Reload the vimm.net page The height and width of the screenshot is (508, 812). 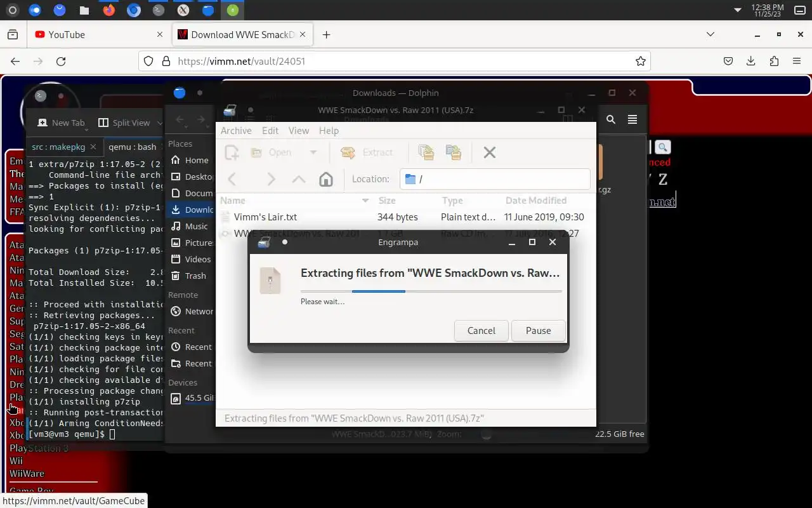point(61,61)
